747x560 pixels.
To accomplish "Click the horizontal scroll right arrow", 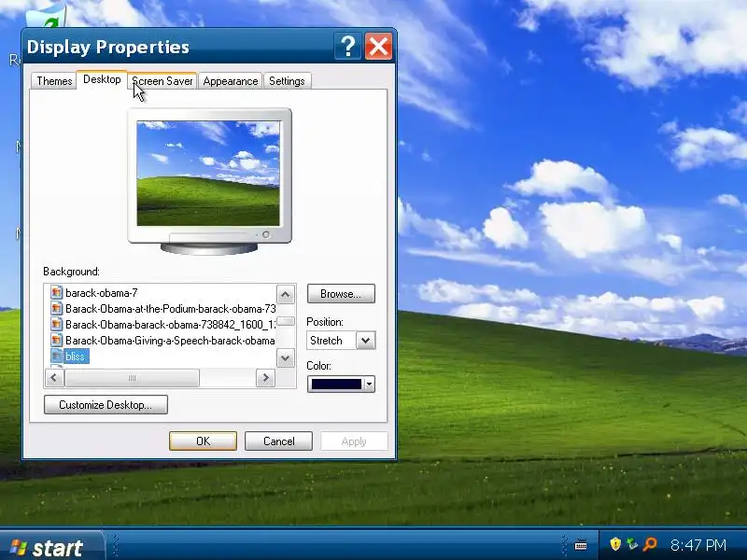I will [x=266, y=378].
